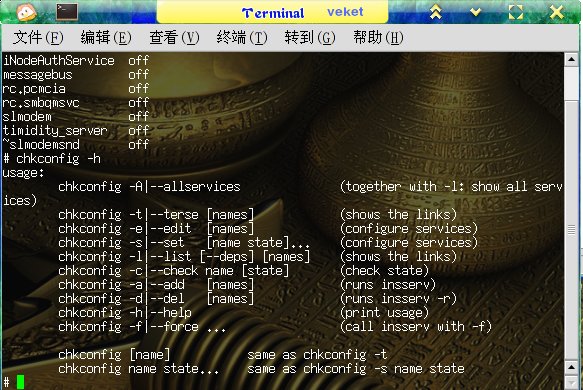Click the scrollbar thumb grip
The width and height of the screenshot is (583, 390).
pyautogui.click(x=571, y=231)
